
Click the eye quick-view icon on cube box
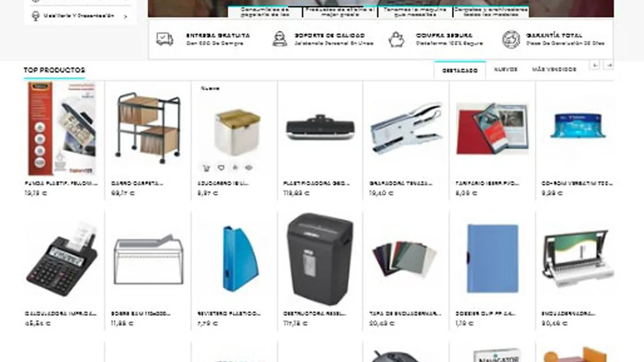point(249,168)
